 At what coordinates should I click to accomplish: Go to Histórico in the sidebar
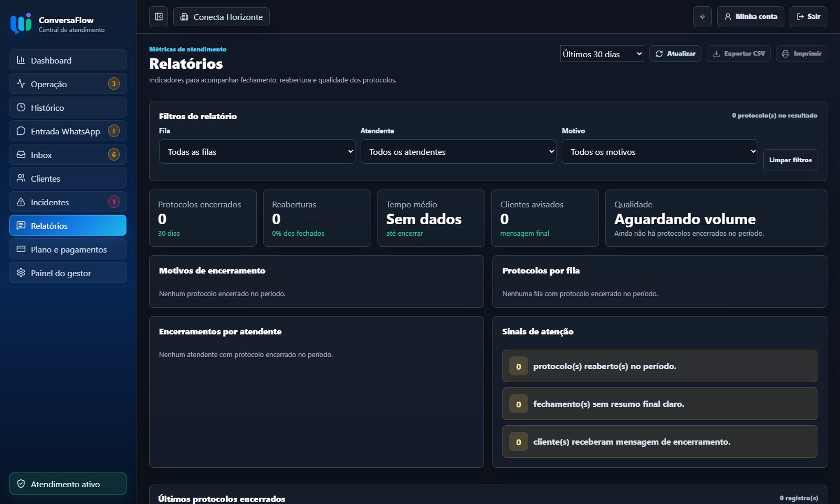pos(68,107)
